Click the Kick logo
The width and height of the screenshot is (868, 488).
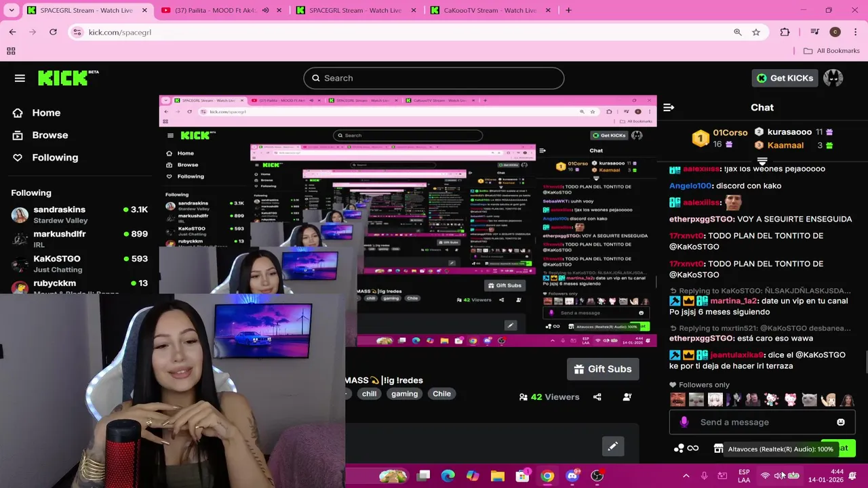63,78
